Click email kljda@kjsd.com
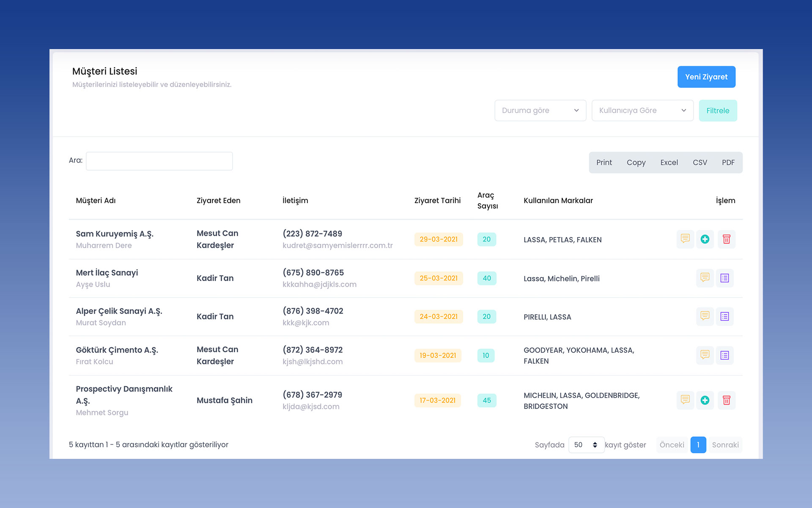 (311, 406)
